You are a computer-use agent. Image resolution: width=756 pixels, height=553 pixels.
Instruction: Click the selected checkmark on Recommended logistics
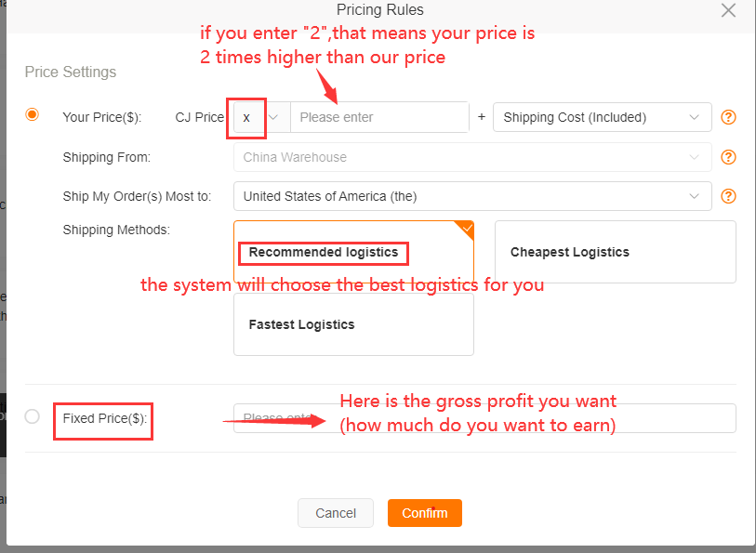pyautogui.click(x=467, y=227)
